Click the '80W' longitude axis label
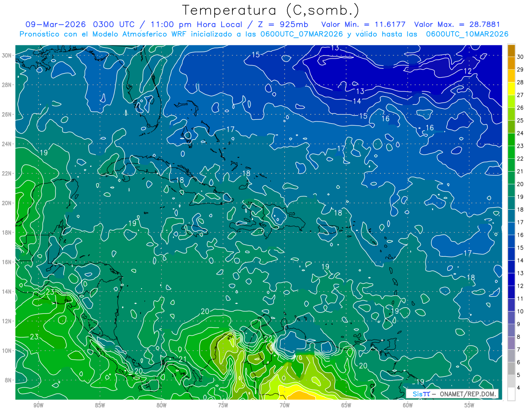 161,406
